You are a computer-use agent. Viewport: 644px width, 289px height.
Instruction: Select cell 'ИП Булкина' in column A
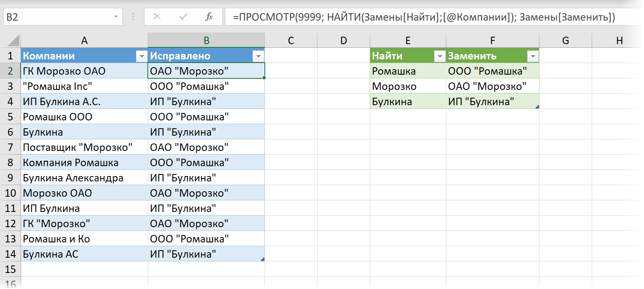coord(84,208)
